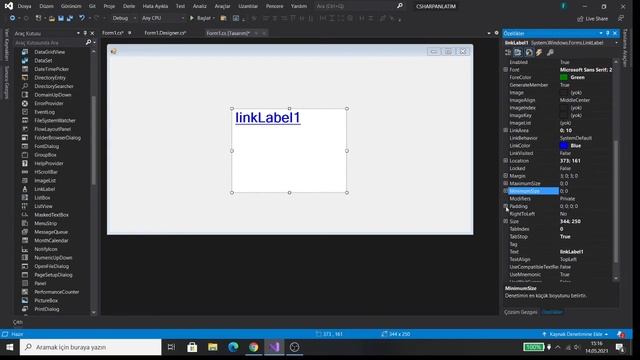Click the Properties page icon in Properties panel
The height and width of the screenshot is (360, 640).
click(529, 52)
